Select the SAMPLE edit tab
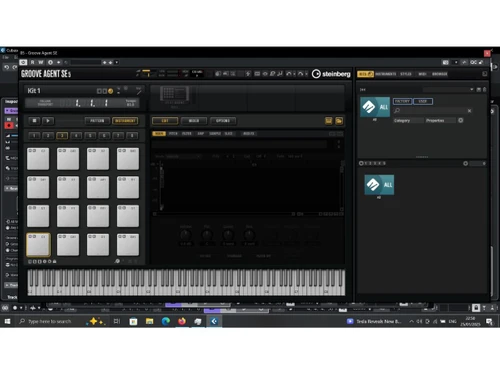The image size is (500, 375). [x=215, y=133]
